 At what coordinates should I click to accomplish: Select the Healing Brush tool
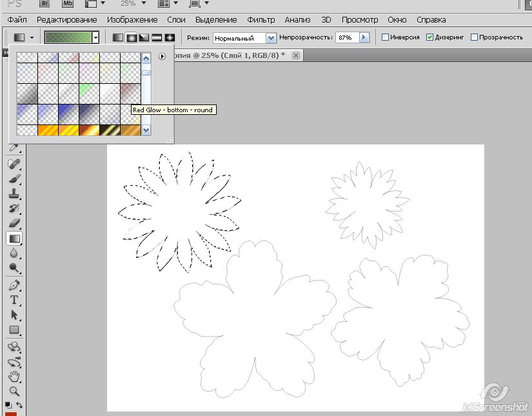tap(14, 164)
